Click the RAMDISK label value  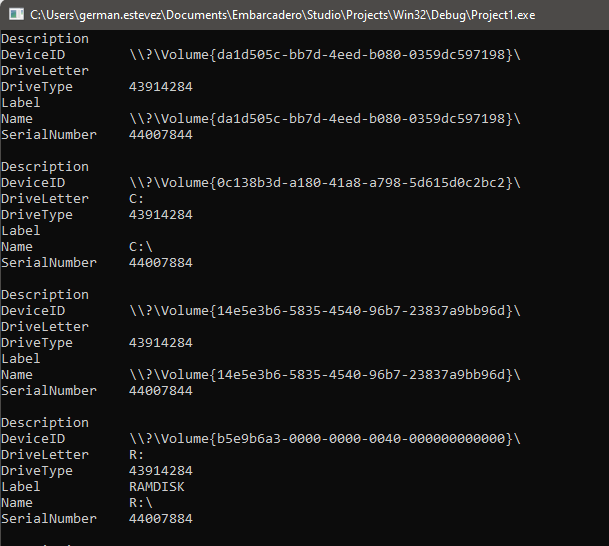[157, 487]
